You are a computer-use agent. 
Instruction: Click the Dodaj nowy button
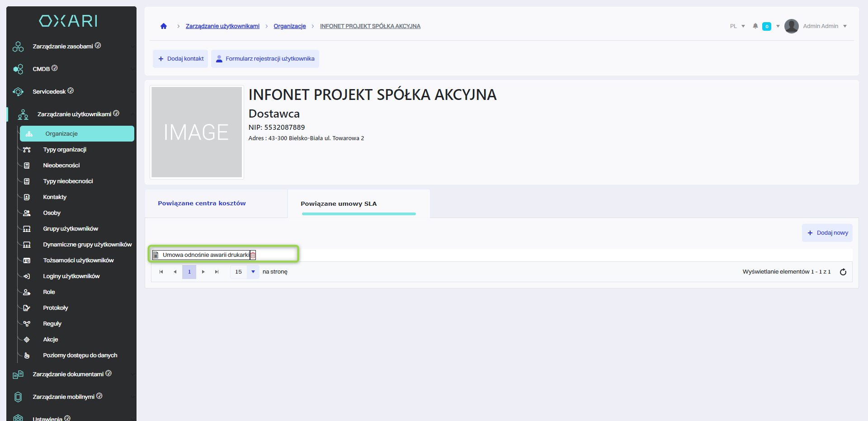(x=827, y=233)
